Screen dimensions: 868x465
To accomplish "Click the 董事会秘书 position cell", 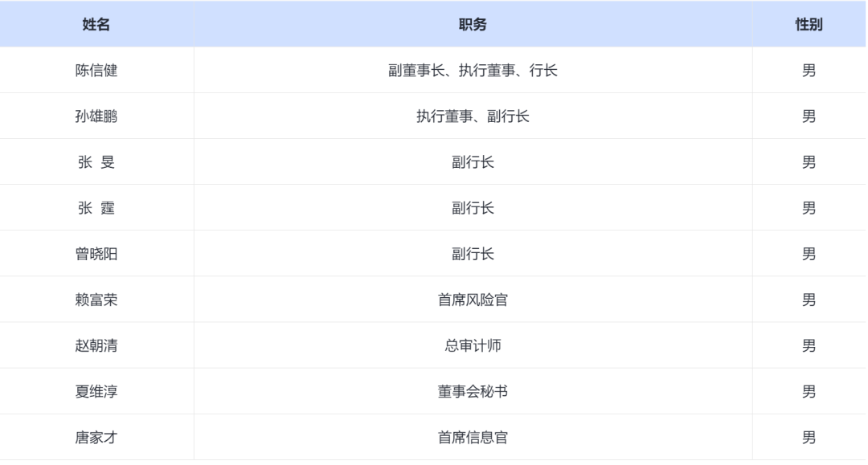I will (x=473, y=392).
